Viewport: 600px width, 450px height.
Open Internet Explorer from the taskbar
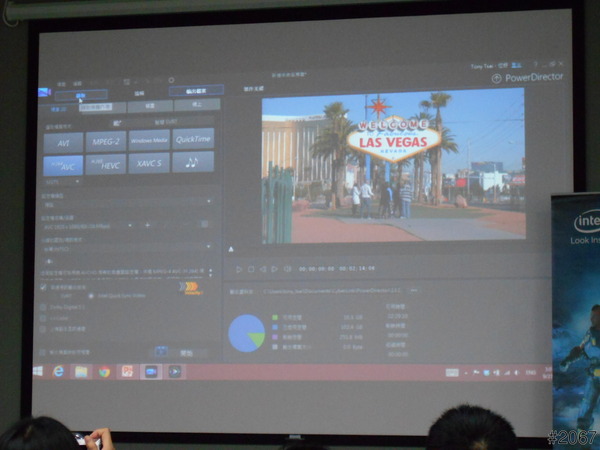click(59, 372)
